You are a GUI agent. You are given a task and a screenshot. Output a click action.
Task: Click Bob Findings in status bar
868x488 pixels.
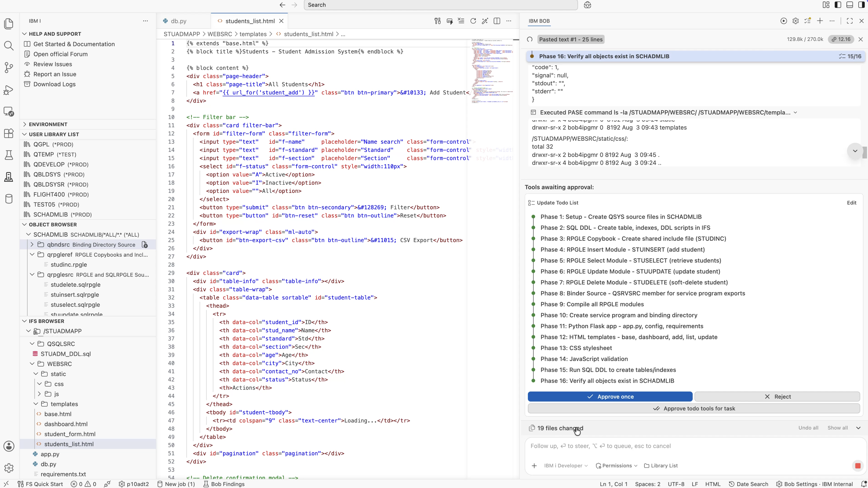224,484
